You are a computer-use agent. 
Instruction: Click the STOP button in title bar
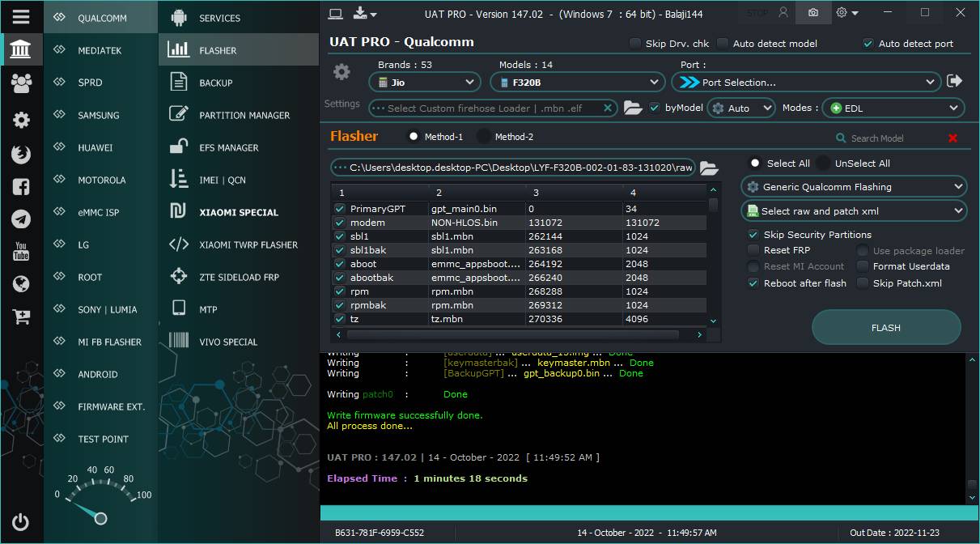click(757, 13)
